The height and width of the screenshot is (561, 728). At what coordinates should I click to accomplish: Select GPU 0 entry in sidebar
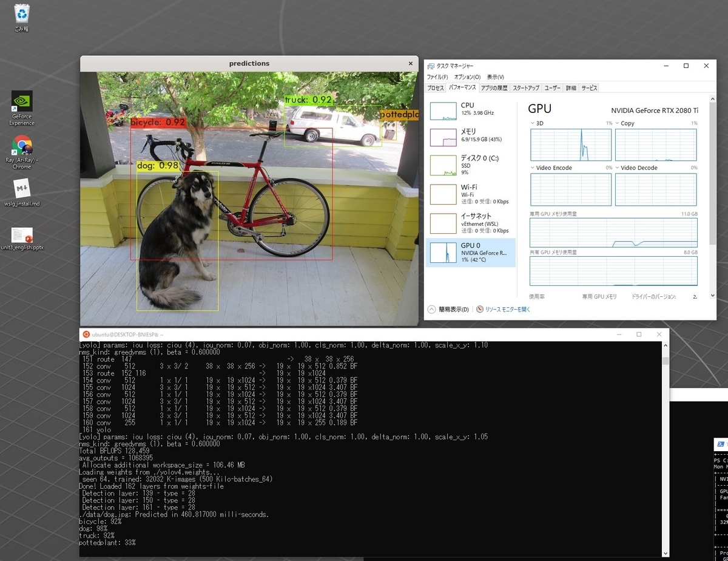click(470, 252)
